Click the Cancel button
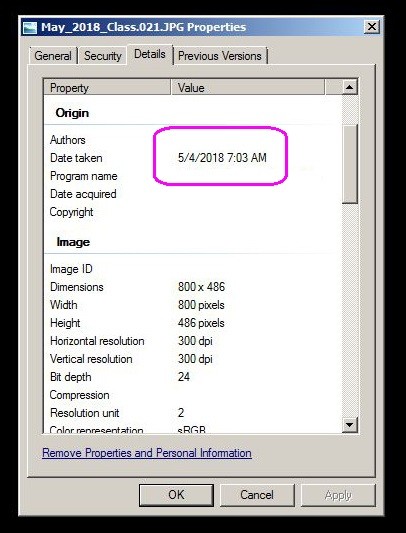 click(x=257, y=495)
